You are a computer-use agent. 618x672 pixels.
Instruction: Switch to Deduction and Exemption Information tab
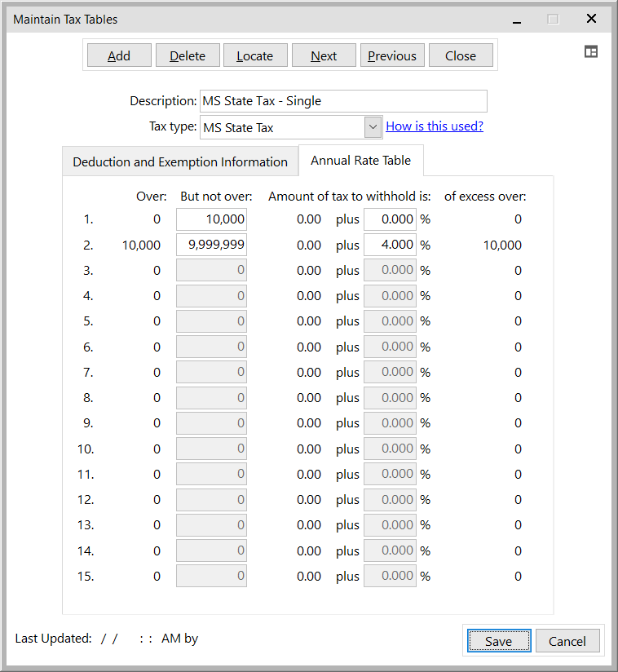pos(180,161)
